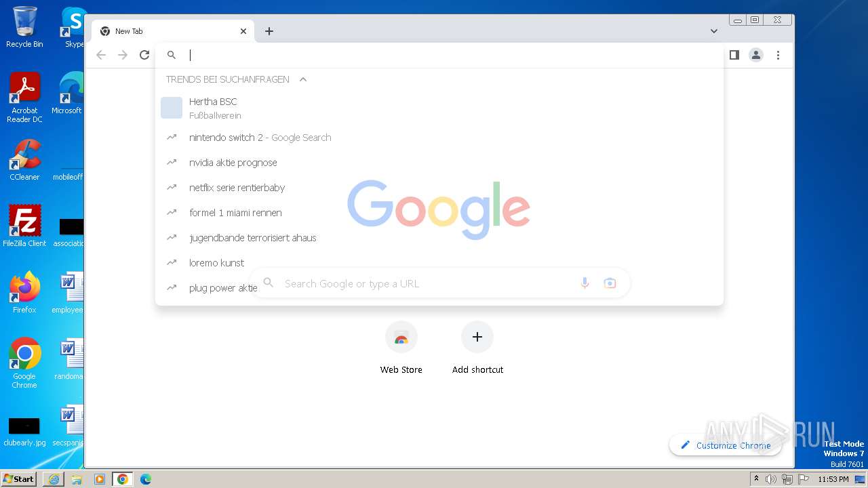Click the Windows Start button
The image size is (868, 488).
click(19, 479)
